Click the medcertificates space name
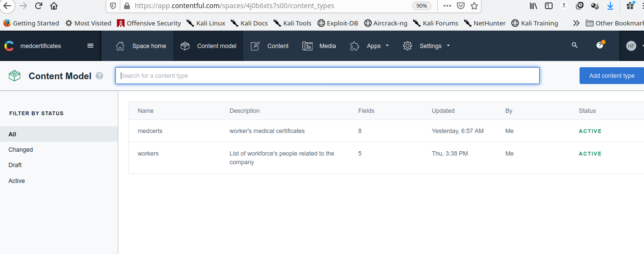Image resolution: width=644 pixels, height=254 pixels. [41, 46]
